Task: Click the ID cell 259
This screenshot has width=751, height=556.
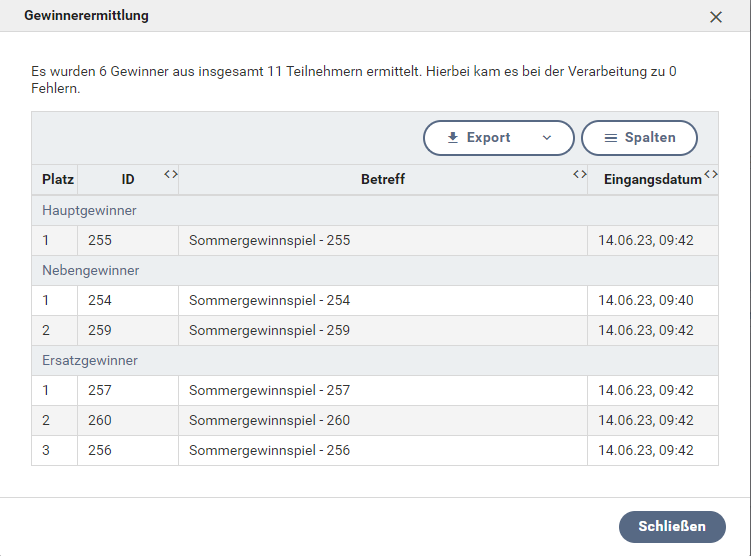Action: click(x=100, y=331)
